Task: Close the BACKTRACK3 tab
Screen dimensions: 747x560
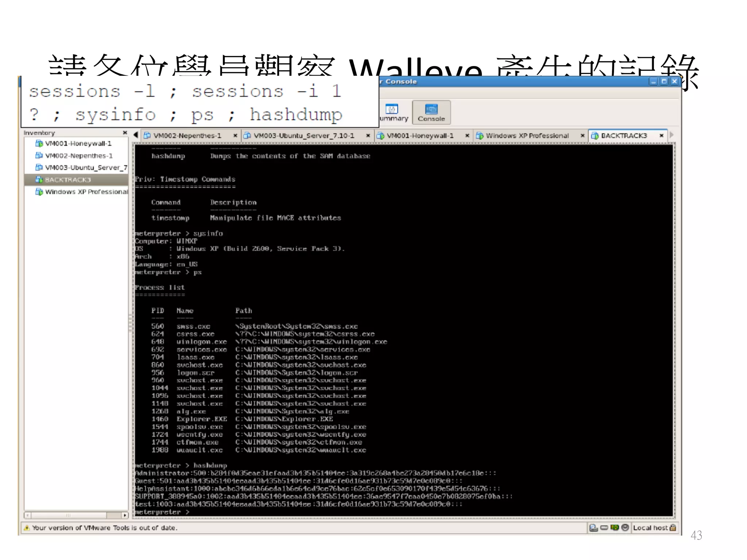Action: (661, 136)
